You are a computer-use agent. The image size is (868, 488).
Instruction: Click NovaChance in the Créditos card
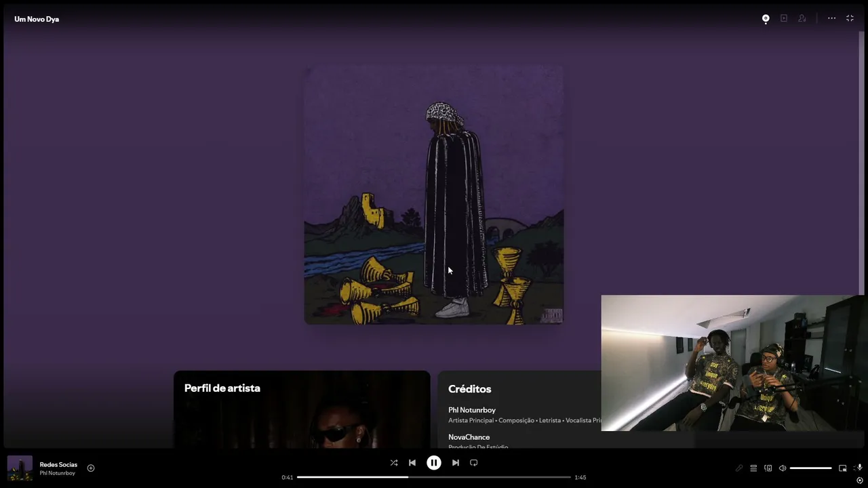pos(469,437)
